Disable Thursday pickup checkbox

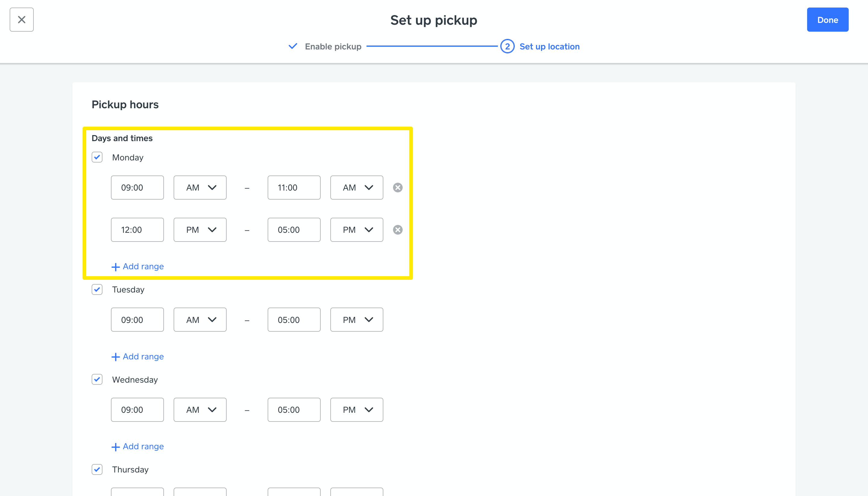(97, 469)
